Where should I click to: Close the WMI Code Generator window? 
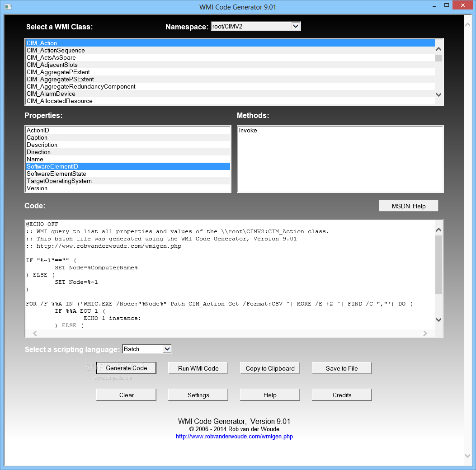(462, 5)
